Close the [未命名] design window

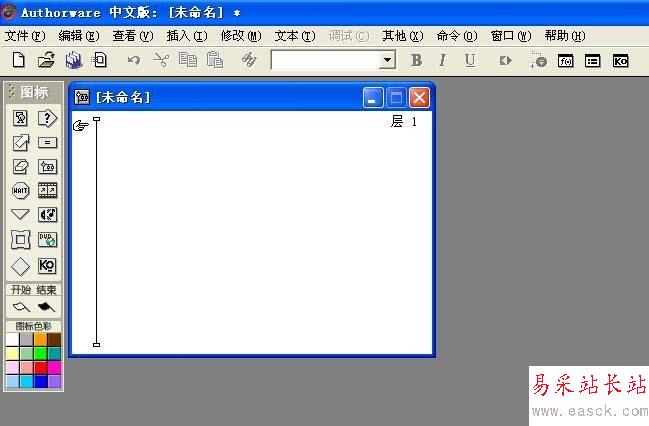tap(419, 98)
